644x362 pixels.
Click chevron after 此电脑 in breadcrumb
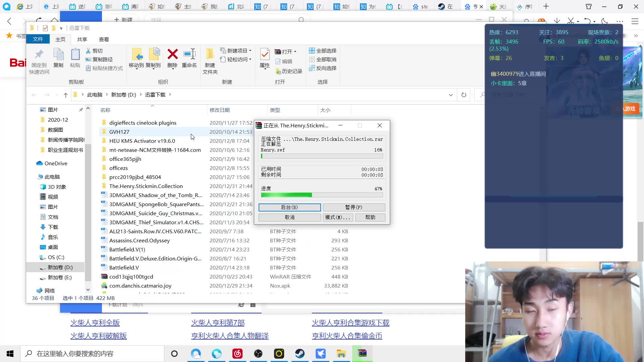point(107,95)
